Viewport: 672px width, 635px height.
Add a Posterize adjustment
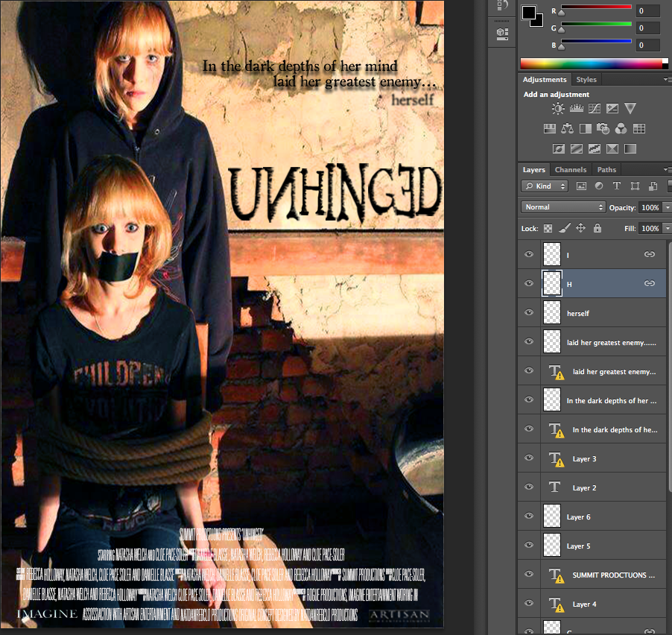point(577,149)
